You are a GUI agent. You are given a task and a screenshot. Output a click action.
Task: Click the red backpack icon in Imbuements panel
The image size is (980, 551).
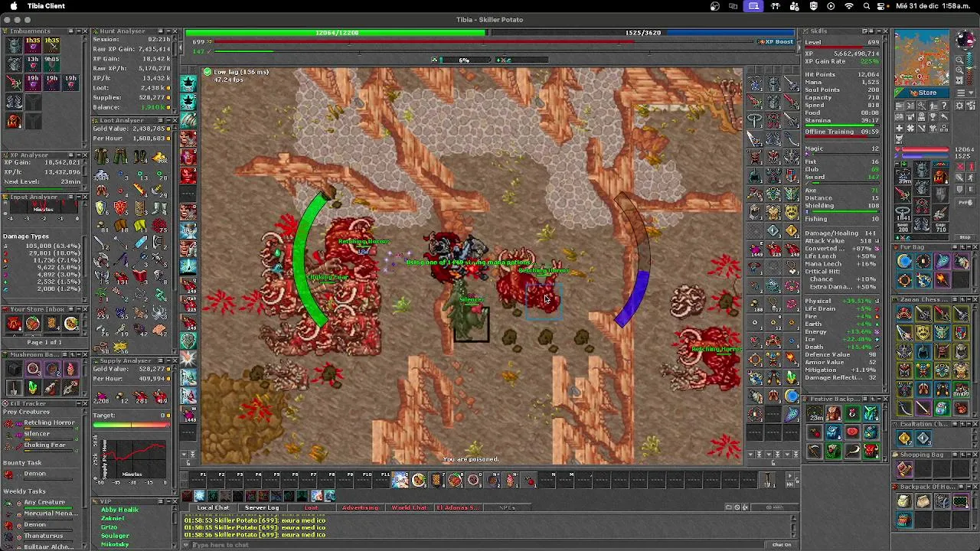14,120
